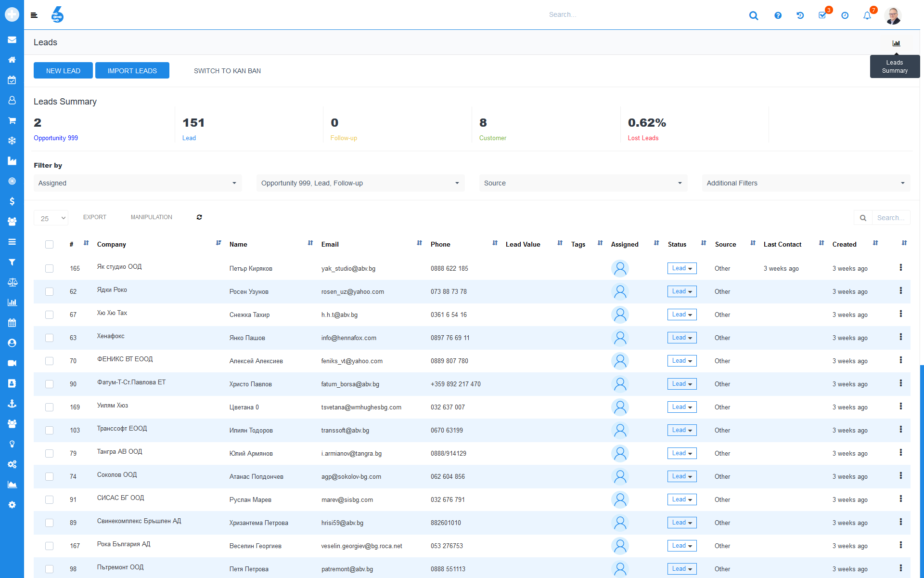Click the refresh/sync icon in toolbar
Screen dimensions: 924x578
(199, 217)
